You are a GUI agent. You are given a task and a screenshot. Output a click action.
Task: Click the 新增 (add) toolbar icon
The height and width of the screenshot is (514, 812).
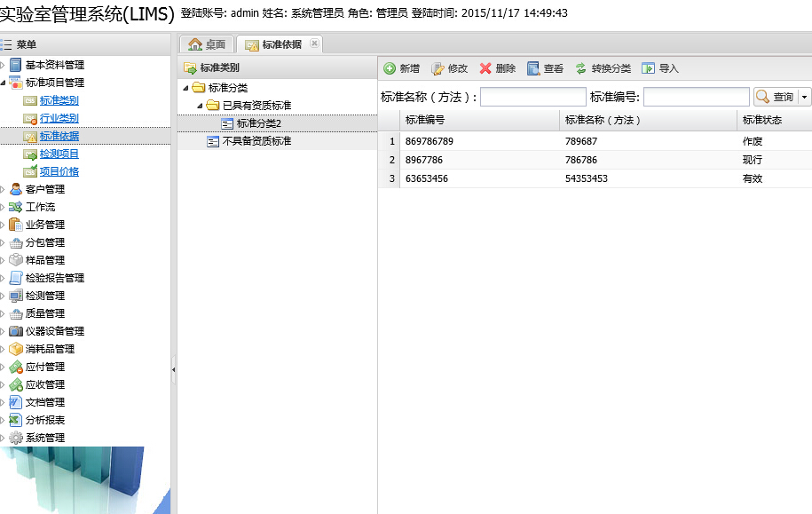(x=390, y=68)
